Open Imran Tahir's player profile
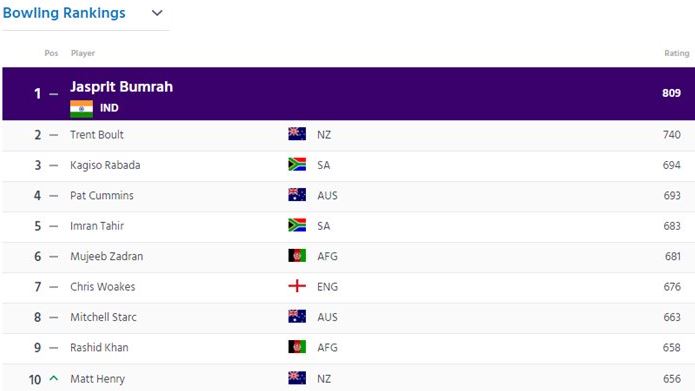This screenshot has width=695, height=391. coord(97,226)
